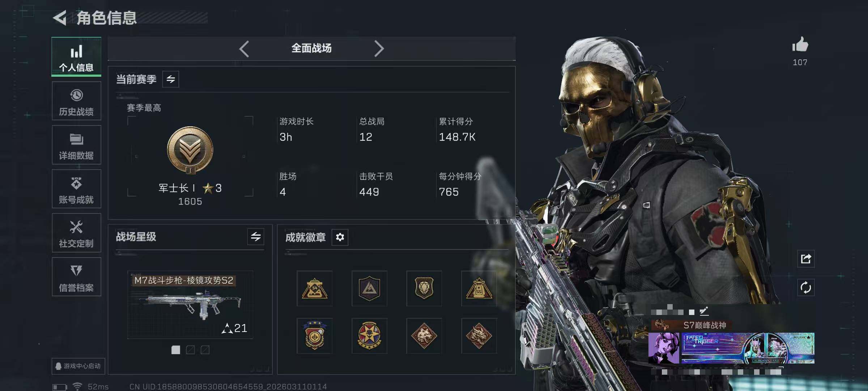Image resolution: width=868 pixels, height=391 pixels.
Task: Select the first weapon page indicator square
Action: tap(176, 350)
